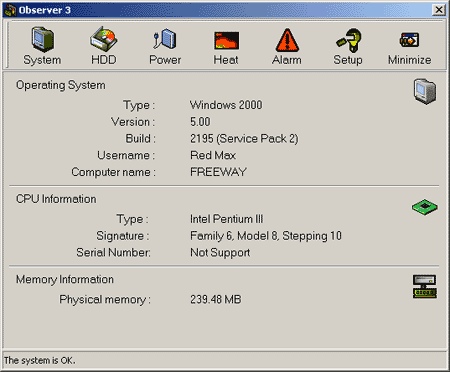The height and width of the screenshot is (372, 450).
Task: Click the Observer 3 title bar icon
Action: coord(10,10)
